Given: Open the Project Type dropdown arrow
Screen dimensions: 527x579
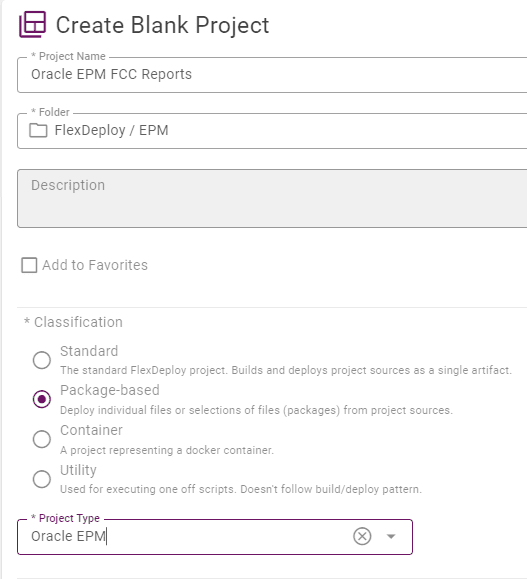Looking at the screenshot, I should pos(391,536).
